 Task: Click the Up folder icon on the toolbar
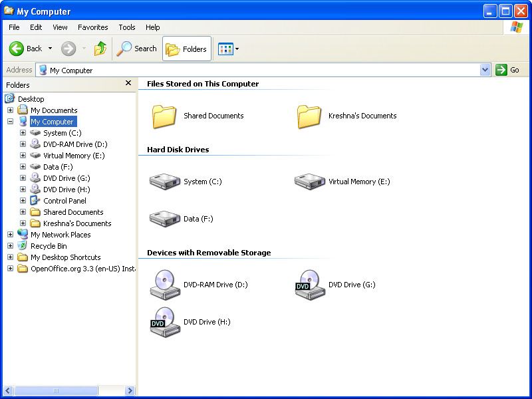click(101, 48)
